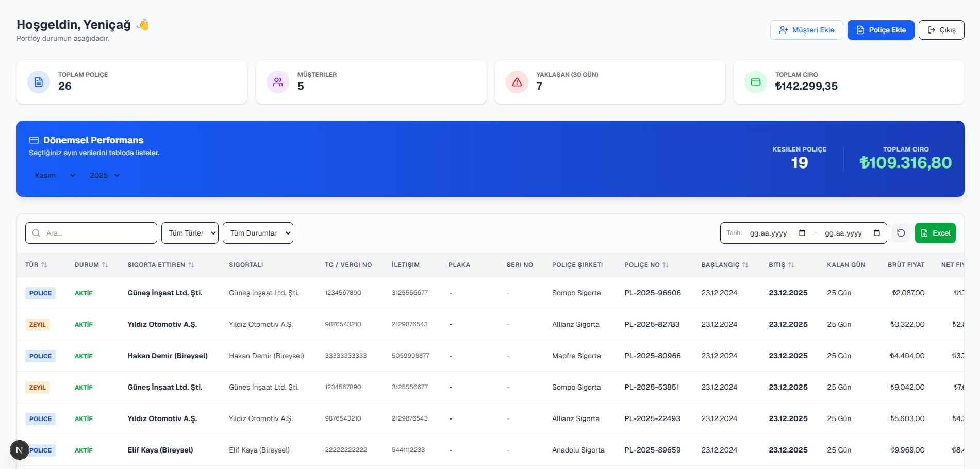
Task: Click the Müşteri Ekle button
Action: 806,30
